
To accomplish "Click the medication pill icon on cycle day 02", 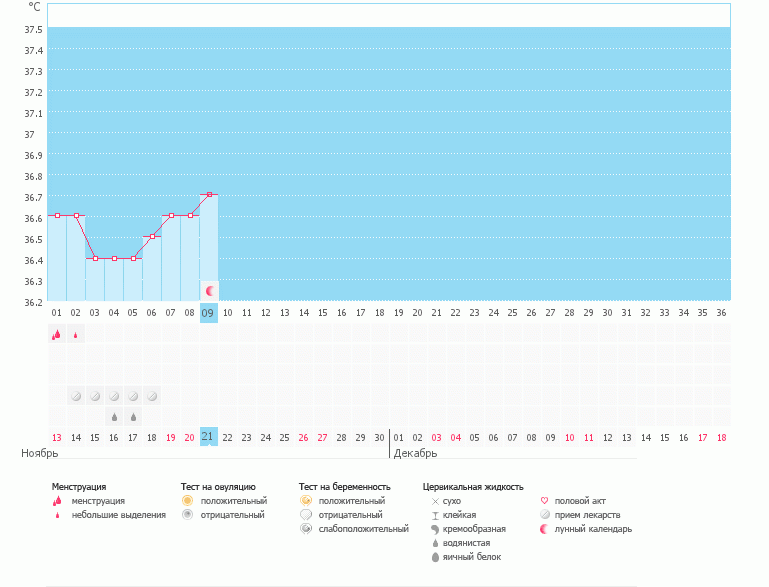I will [76, 396].
